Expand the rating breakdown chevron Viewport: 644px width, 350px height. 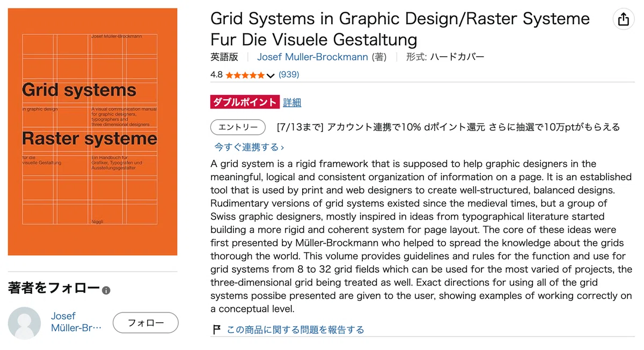[270, 75]
